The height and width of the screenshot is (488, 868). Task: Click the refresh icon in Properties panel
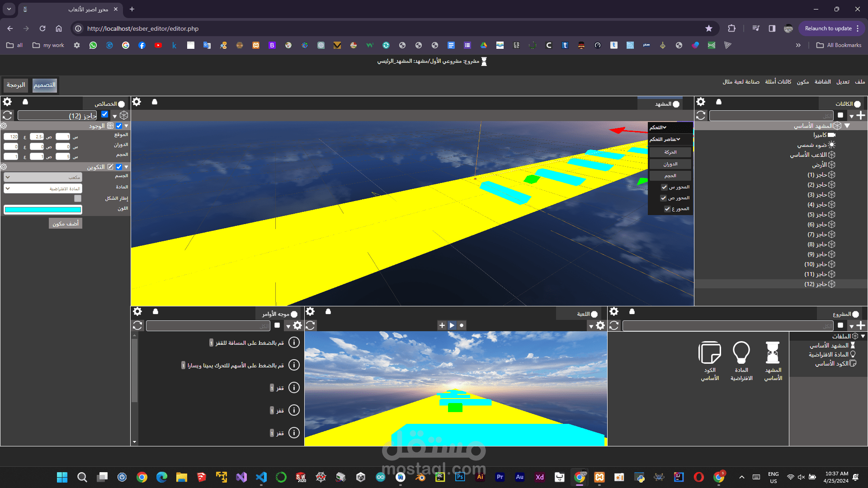pos(7,116)
